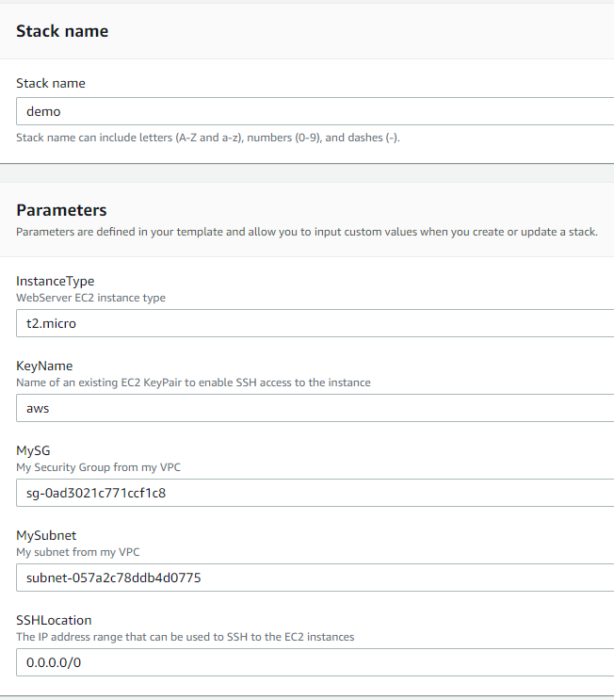Open the KeyName field showing aws

[x=315, y=408]
